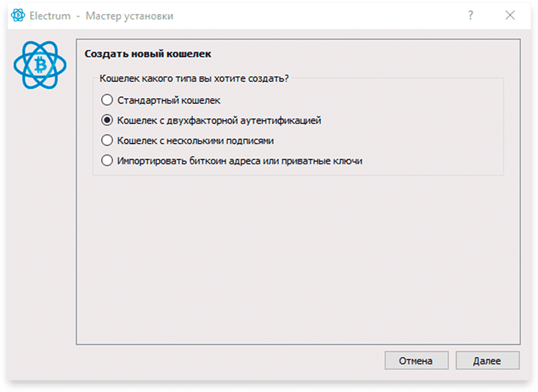Screen dimensions: 538x392
Task: Click the Кошелек с двухфакторной аутентификацией label
Action: tap(219, 121)
